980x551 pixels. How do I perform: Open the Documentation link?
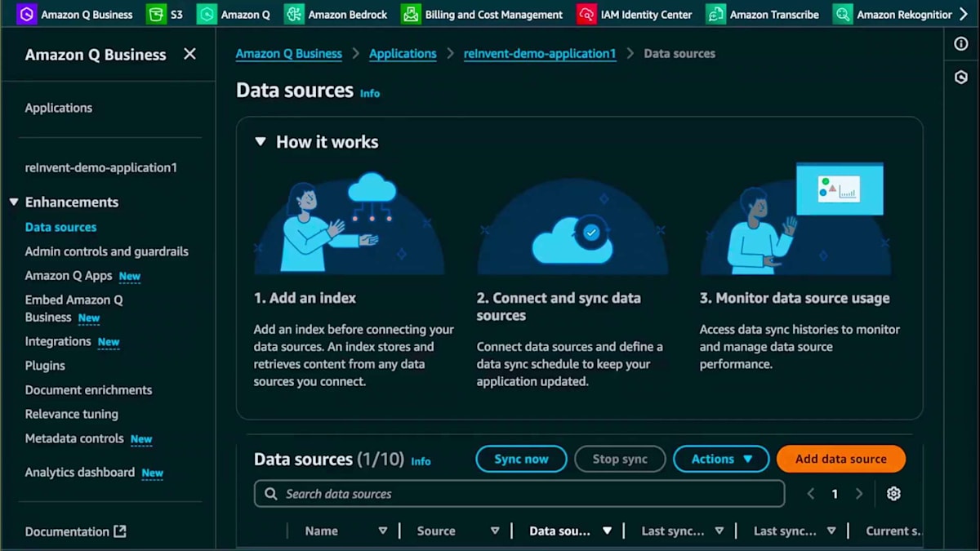(67, 531)
